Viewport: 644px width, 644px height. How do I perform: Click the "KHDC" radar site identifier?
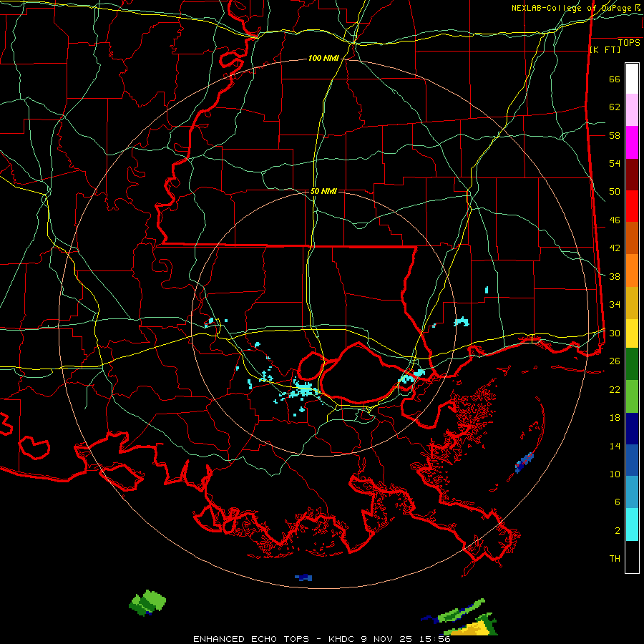343,639
